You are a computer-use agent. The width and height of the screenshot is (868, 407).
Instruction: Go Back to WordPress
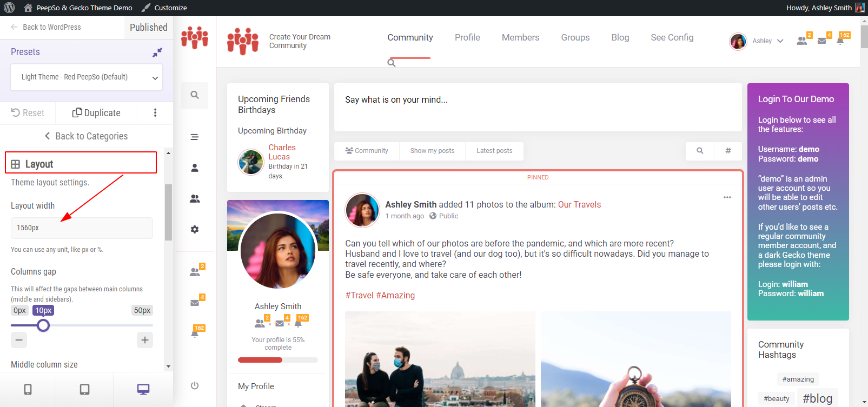46,27
